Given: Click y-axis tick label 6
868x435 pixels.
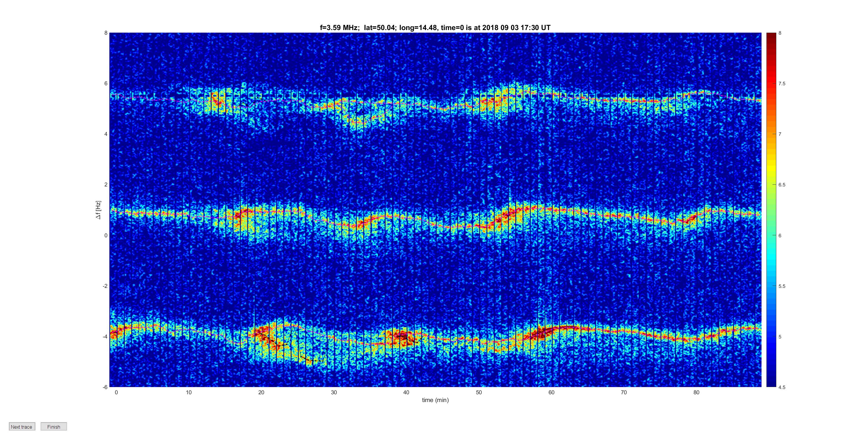Looking at the screenshot, I should click(106, 84).
